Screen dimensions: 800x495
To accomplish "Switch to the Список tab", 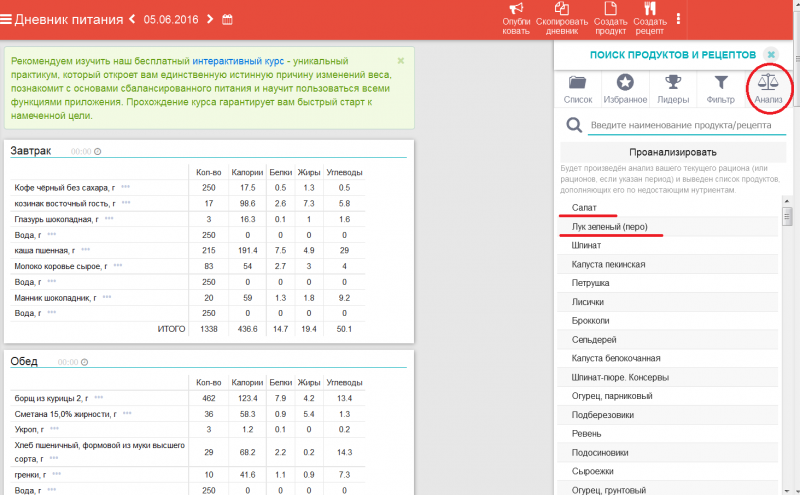I will point(578,89).
